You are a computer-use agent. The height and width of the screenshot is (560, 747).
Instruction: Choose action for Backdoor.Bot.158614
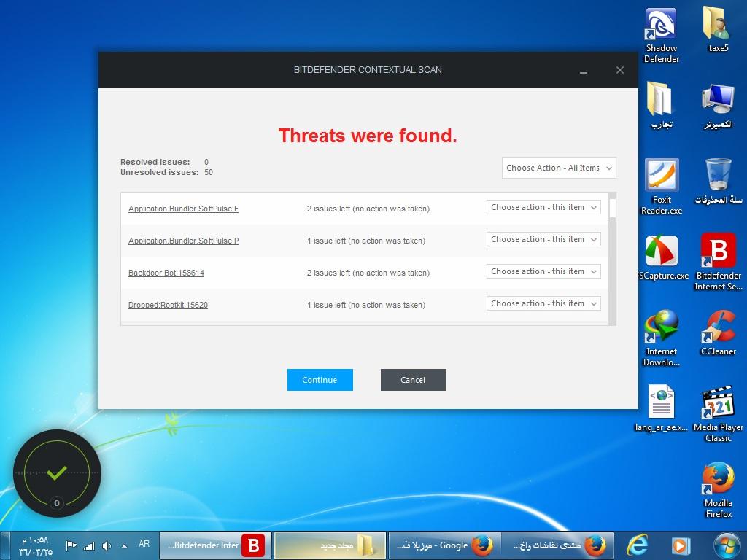click(x=543, y=271)
